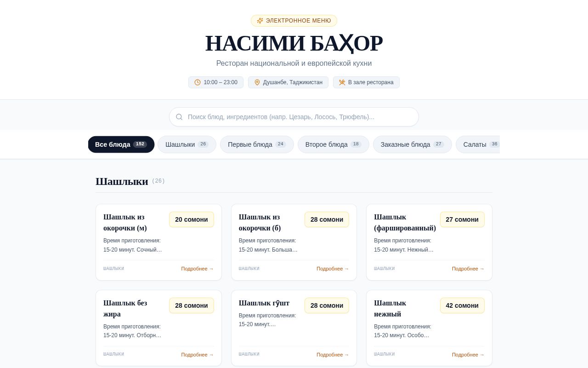Screen dimensions: 588x368
Task: Click the restaurant subtitle Ресторан национальной и европейской кухни
Action: [x=294, y=63]
